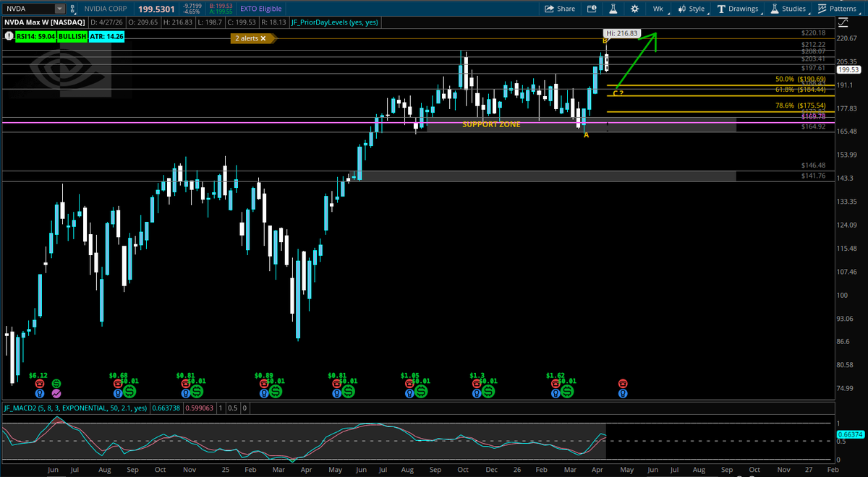Screen dimensions: 868x477
Task: Click the ATR: 14.26 label
Action: 107,35
